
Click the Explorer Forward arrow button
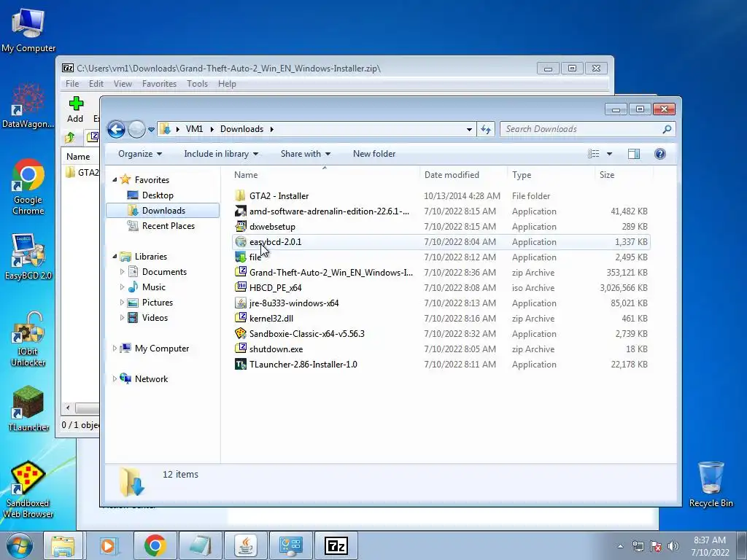[136, 129]
